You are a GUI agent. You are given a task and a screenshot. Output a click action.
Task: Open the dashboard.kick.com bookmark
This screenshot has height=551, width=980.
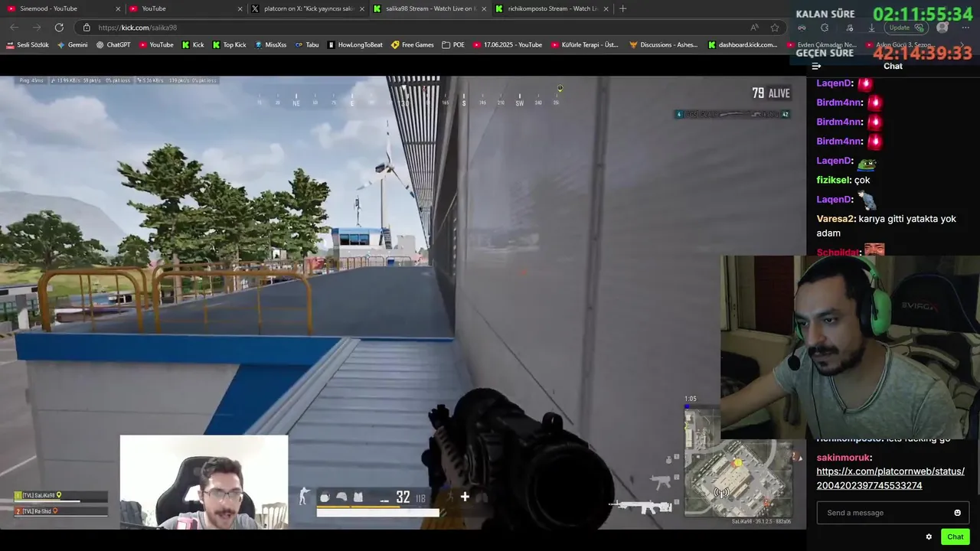tap(743, 45)
